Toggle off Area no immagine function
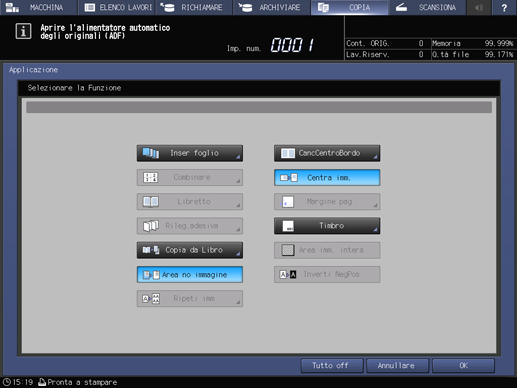This screenshot has width=517, height=388. coord(190,275)
